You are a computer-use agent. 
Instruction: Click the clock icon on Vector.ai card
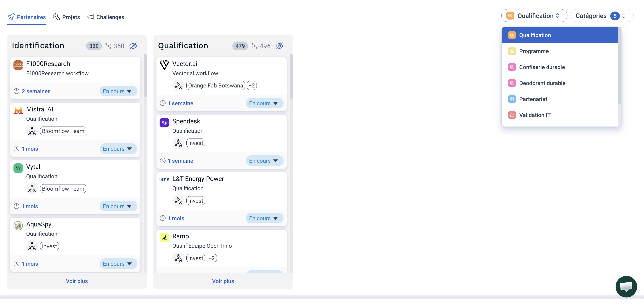(163, 103)
